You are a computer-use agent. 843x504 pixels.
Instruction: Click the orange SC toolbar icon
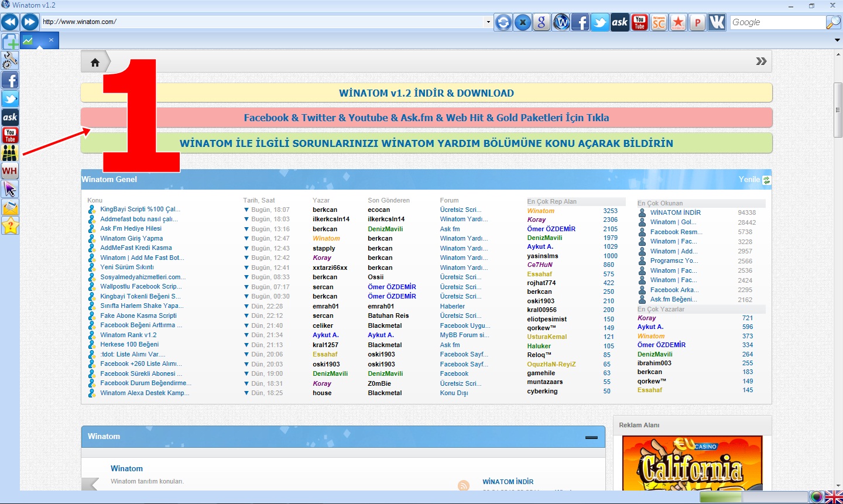click(x=659, y=22)
